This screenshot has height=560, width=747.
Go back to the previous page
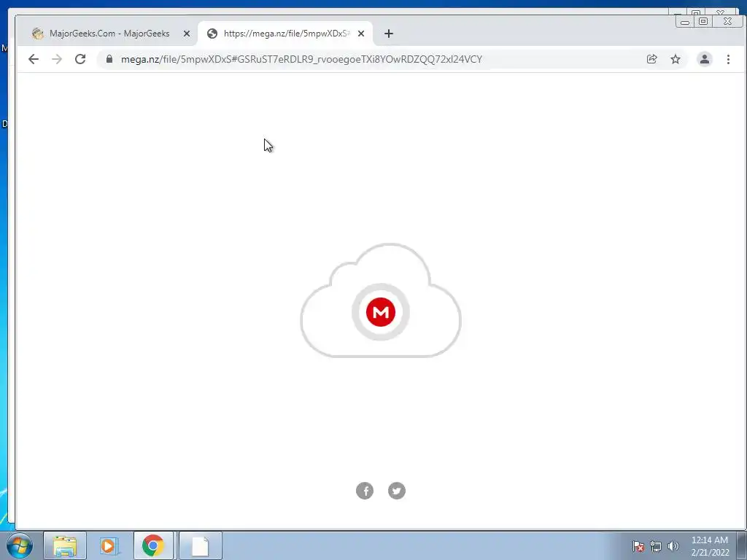click(x=34, y=59)
